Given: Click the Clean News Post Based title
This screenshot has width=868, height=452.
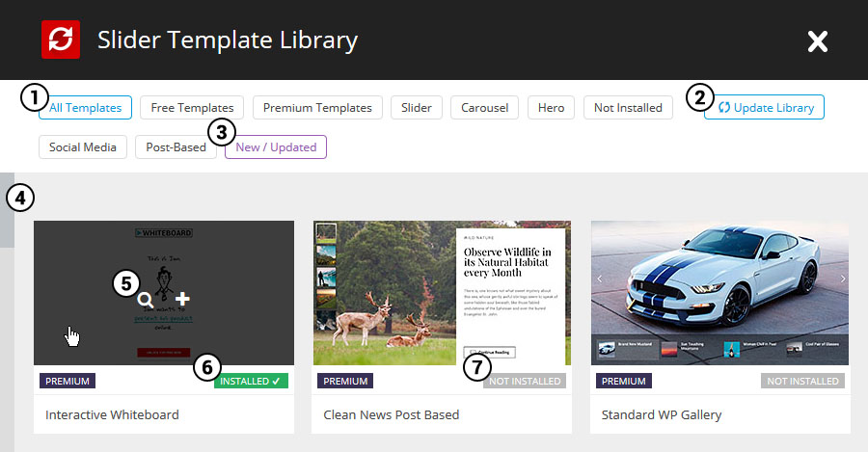Looking at the screenshot, I should [x=392, y=415].
